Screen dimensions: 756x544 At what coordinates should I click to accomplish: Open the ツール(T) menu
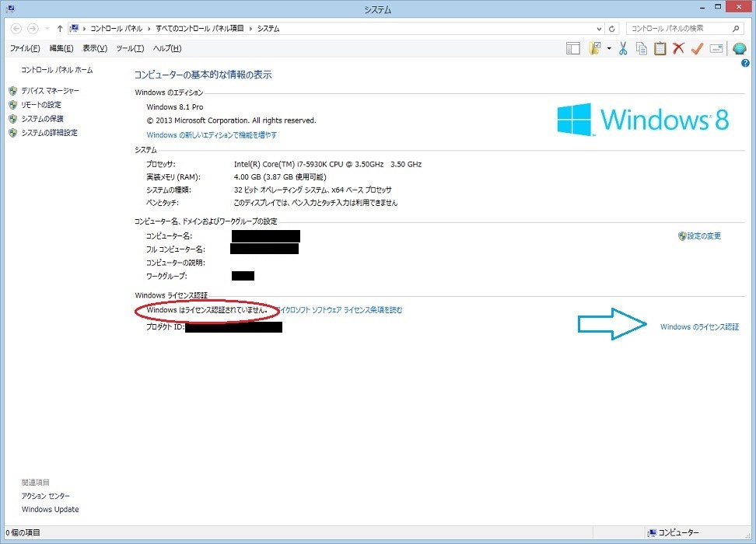pyautogui.click(x=130, y=48)
